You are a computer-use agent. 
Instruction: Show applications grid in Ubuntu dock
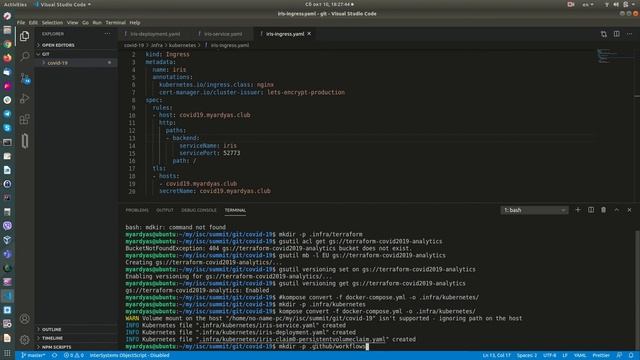7,353
